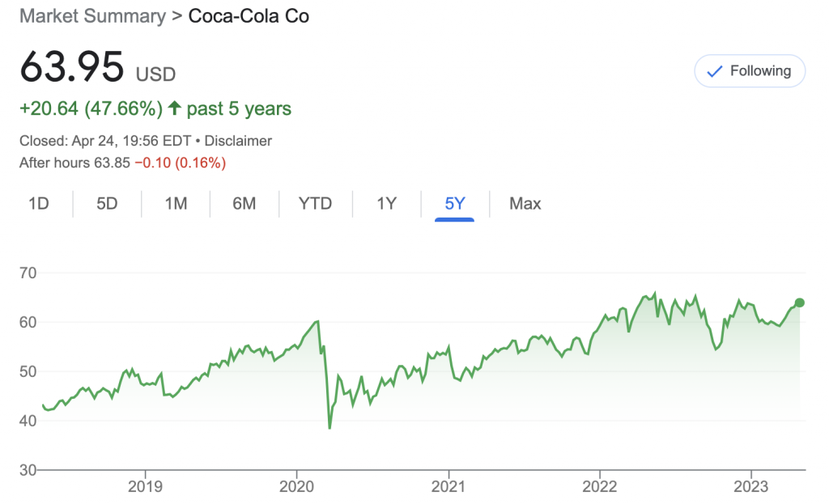Click the checkmark icon in Following button
This screenshot has width=829, height=504.
pyautogui.click(x=714, y=71)
